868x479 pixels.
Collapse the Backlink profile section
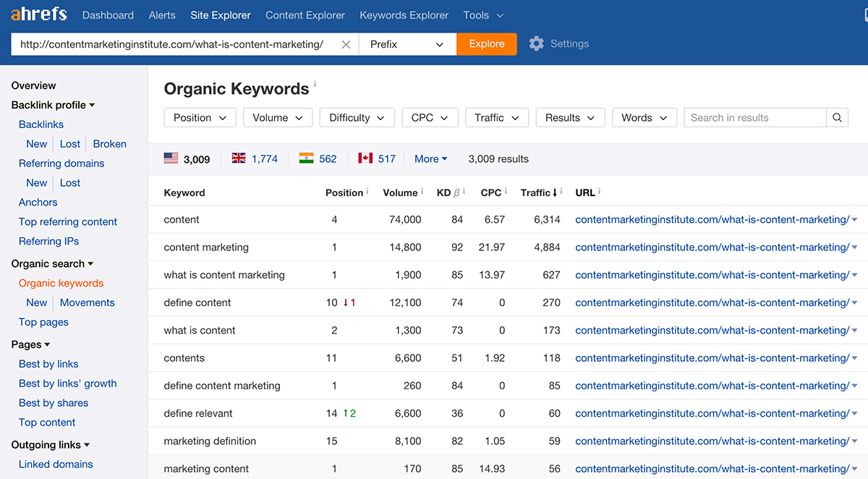(53, 105)
